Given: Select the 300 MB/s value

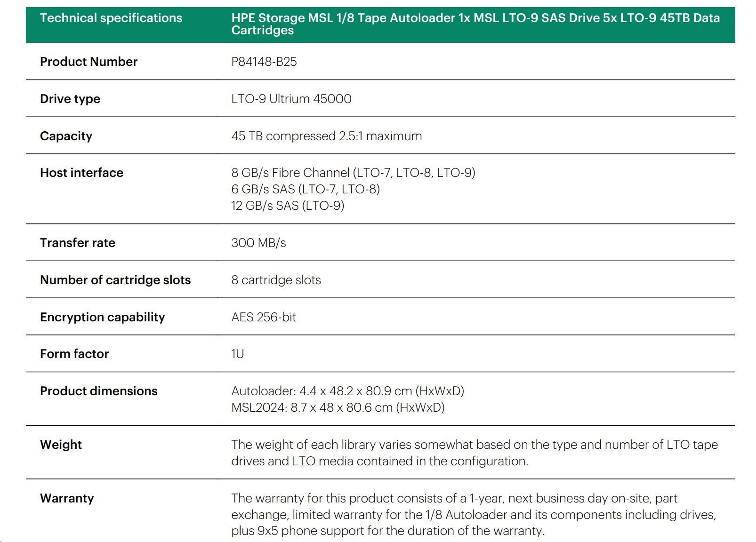Looking at the screenshot, I should point(258,243).
